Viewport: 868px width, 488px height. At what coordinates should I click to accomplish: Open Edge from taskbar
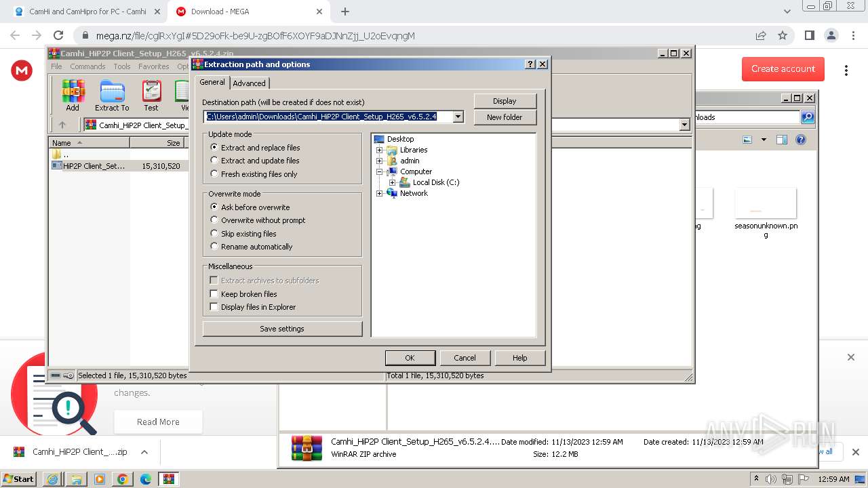point(146,479)
